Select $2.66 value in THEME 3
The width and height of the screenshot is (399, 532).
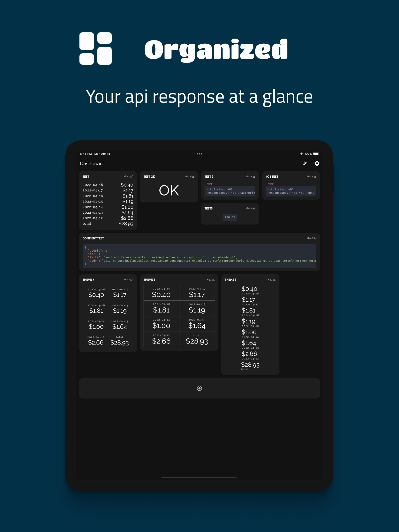pyautogui.click(x=249, y=354)
